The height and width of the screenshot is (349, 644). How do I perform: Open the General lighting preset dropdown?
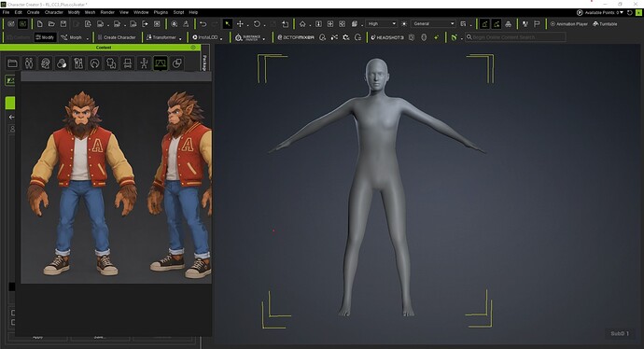click(433, 24)
